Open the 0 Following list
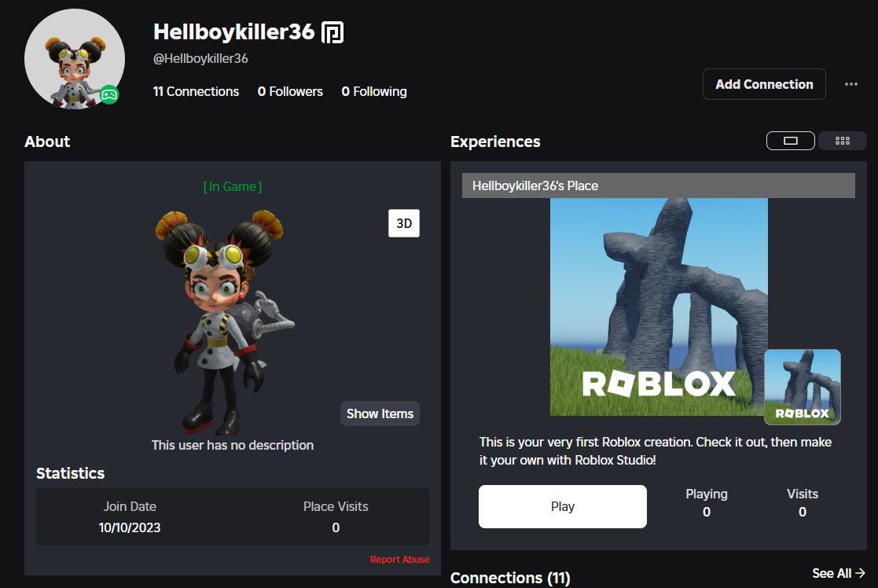The height and width of the screenshot is (588, 878). click(x=374, y=91)
